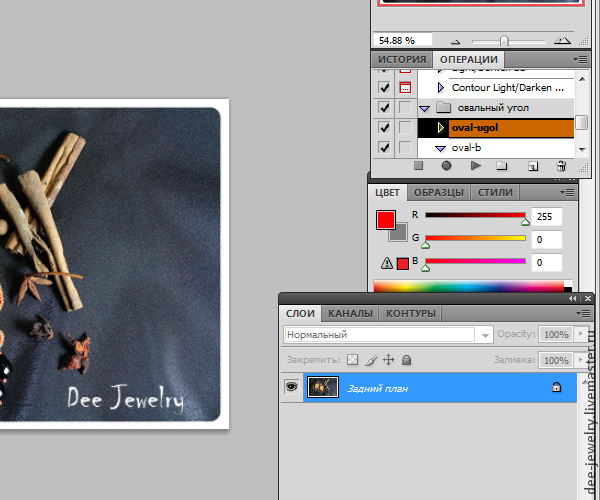Image resolution: width=600 pixels, height=500 pixels.
Task: Select the Задний план layer thumbnail
Action: (324, 387)
